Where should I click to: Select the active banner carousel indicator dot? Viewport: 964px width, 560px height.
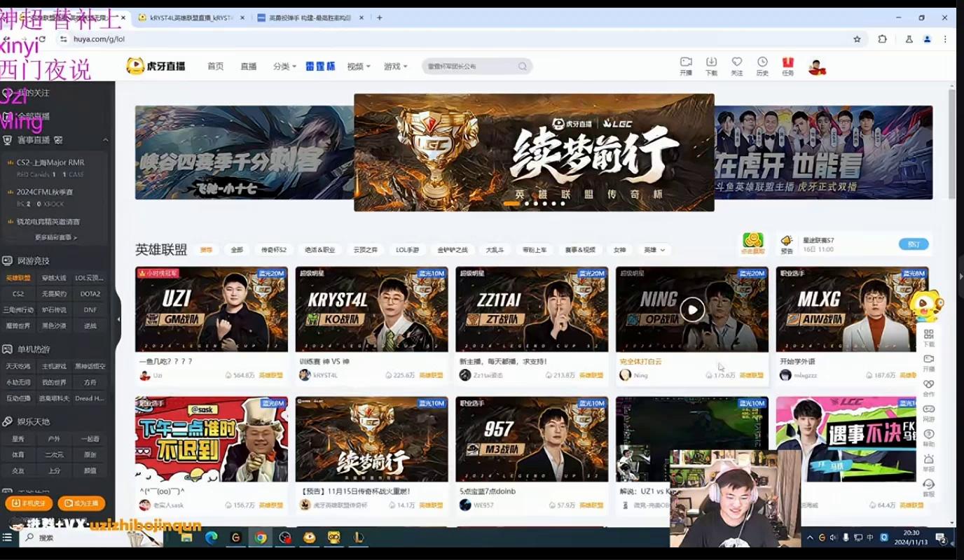point(511,204)
